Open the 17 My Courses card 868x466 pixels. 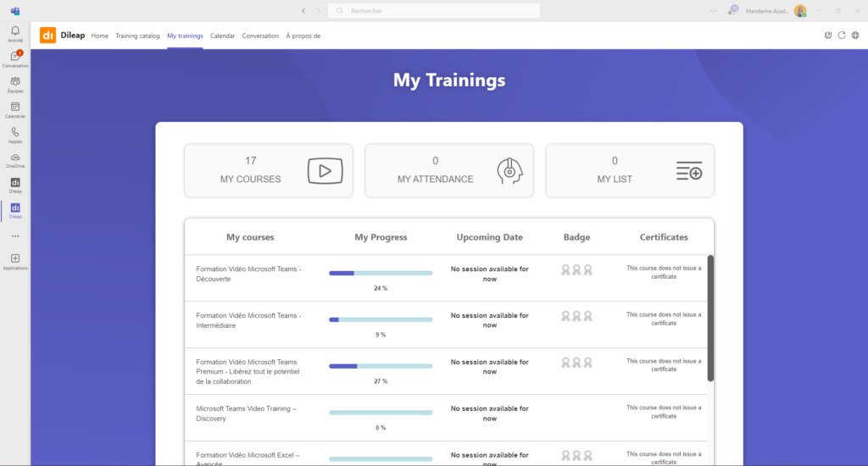[x=269, y=170]
